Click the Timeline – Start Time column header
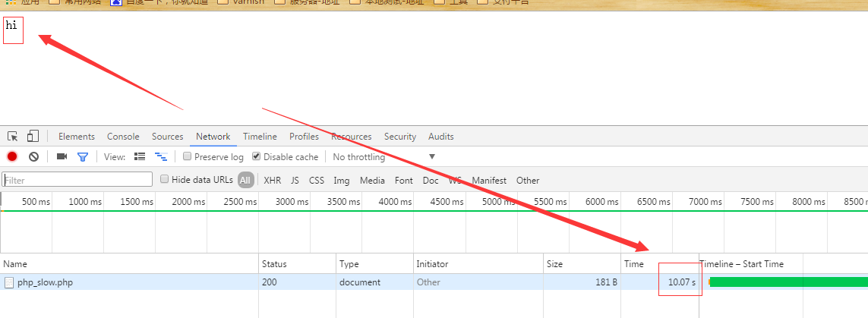Screen dimensions: 868x318 point(741,264)
